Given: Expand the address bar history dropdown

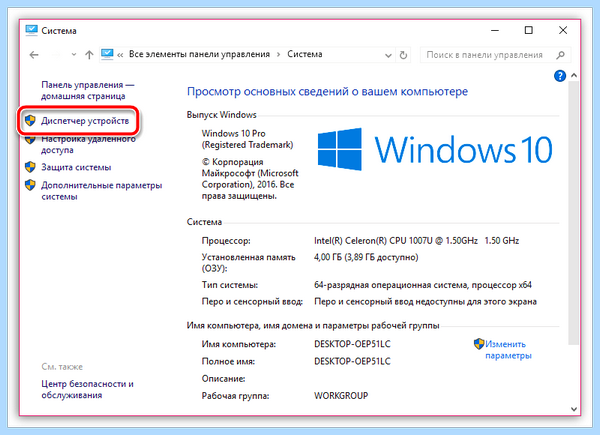Looking at the screenshot, I should 388,55.
